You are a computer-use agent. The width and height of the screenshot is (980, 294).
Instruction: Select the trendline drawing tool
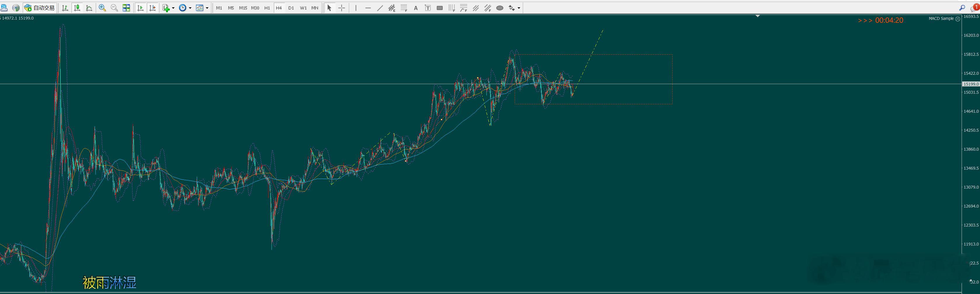(x=380, y=8)
